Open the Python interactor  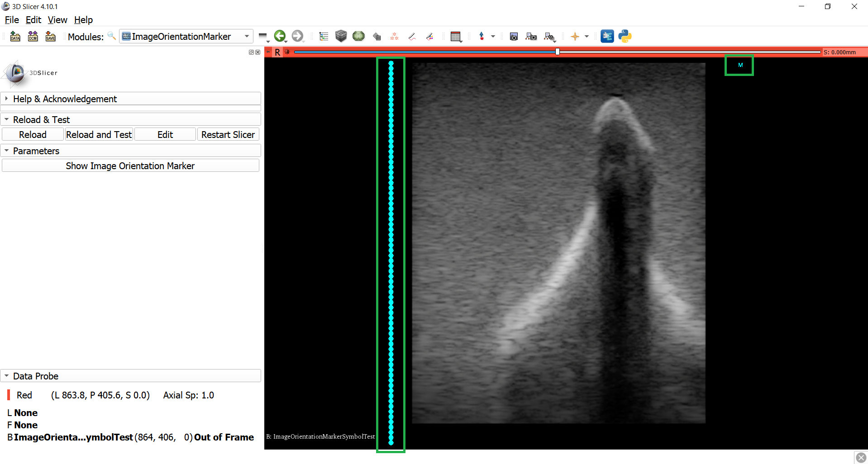point(625,37)
